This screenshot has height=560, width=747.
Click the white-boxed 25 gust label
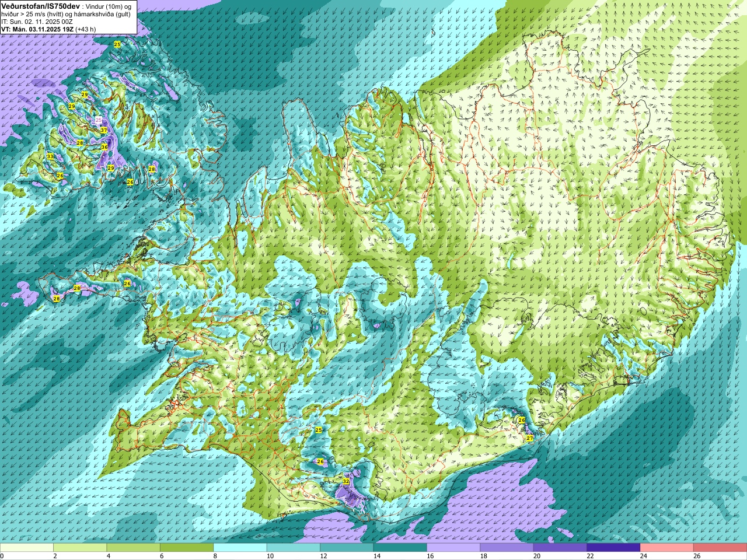pos(99,120)
